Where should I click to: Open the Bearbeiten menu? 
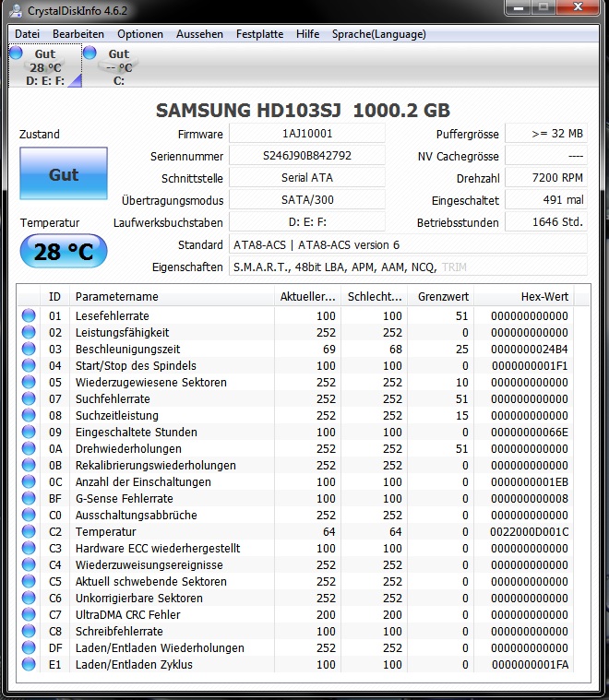tap(78, 34)
